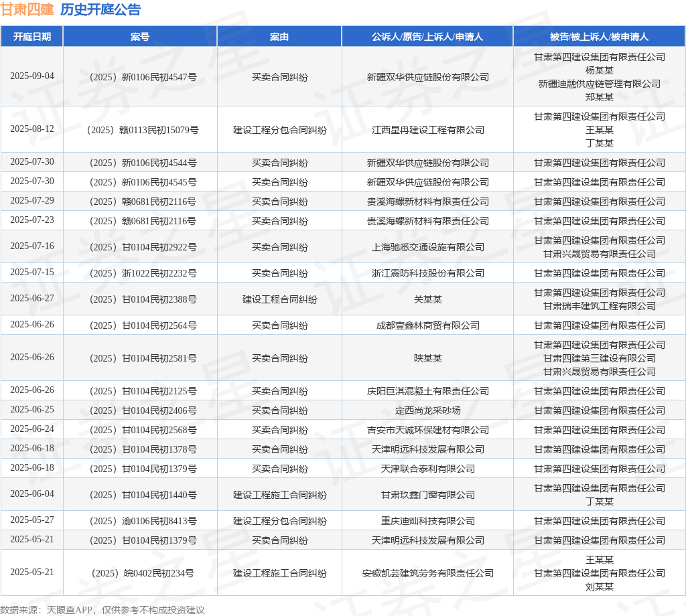
Task: Select plaintiff 天津联合泰利有限公司
Action: pyautogui.click(x=428, y=469)
